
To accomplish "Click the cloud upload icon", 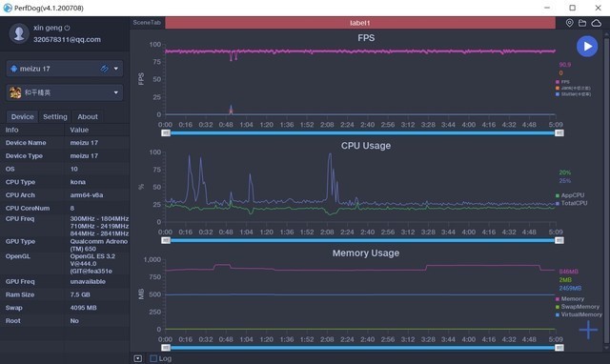I will [x=596, y=23].
